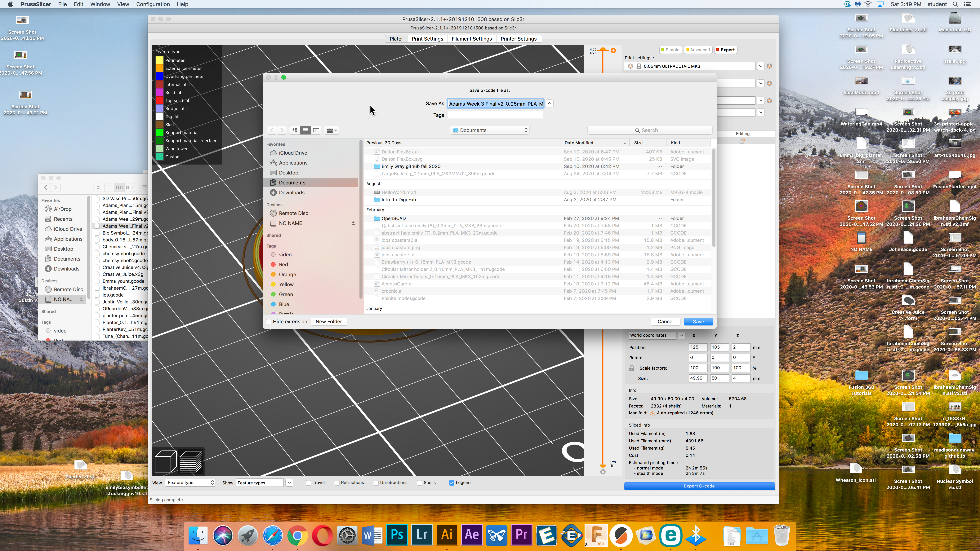This screenshot has width=980, height=551.
Task: Click the Save As filename field
Action: coord(495,104)
